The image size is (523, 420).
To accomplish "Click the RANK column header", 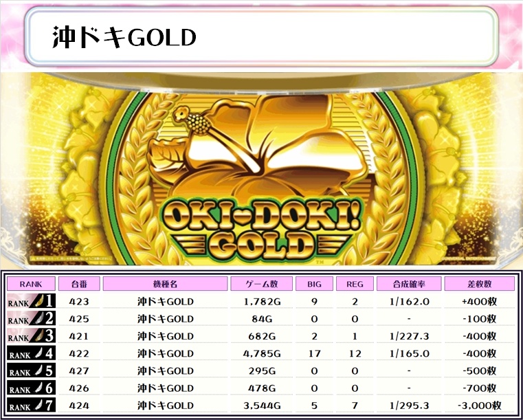I will 31,284.
